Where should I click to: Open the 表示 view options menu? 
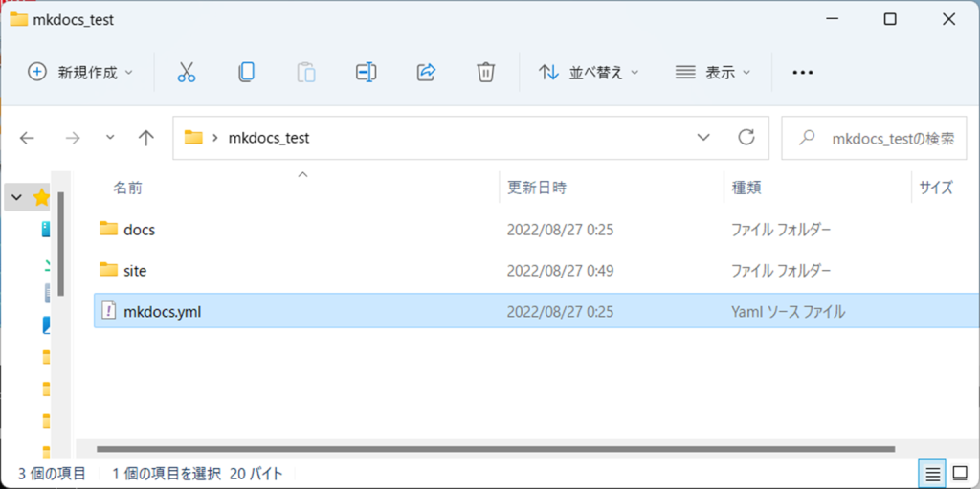click(x=713, y=72)
